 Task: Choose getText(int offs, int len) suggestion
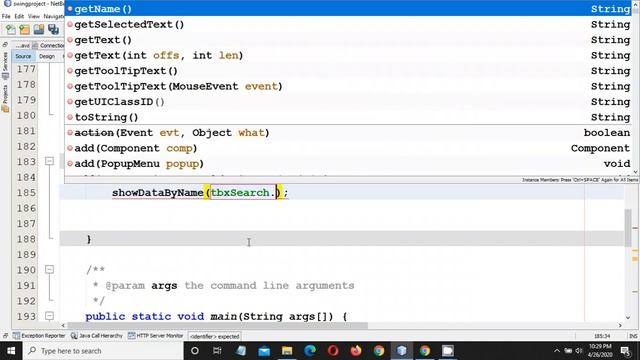click(x=349, y=56)
